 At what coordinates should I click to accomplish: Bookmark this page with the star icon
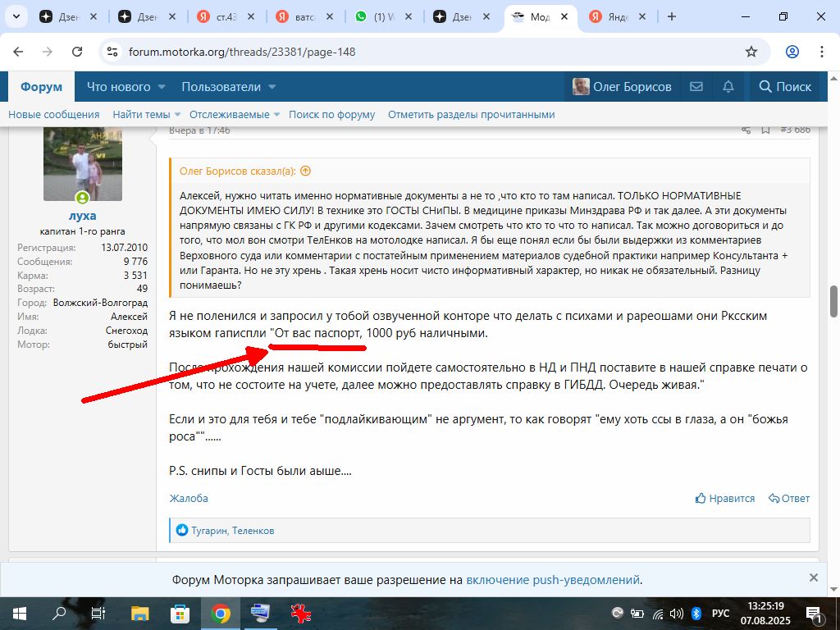(x=751, y=52)
